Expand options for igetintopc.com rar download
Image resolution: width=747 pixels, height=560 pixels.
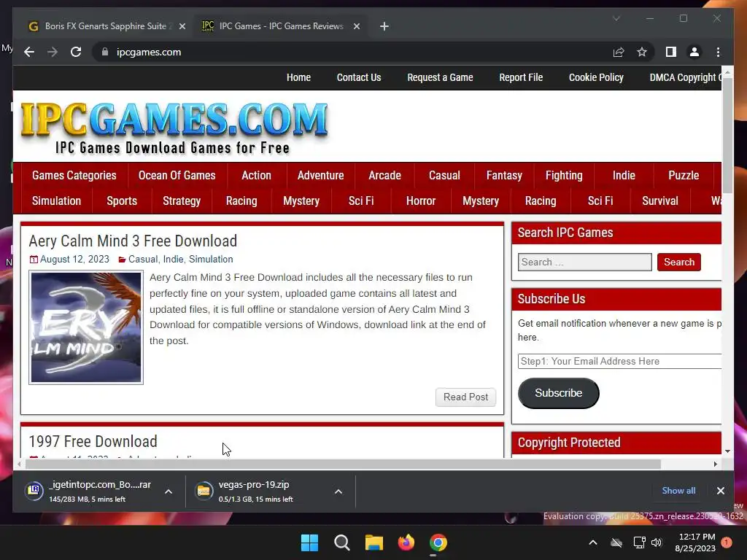[x=169, y=491]
